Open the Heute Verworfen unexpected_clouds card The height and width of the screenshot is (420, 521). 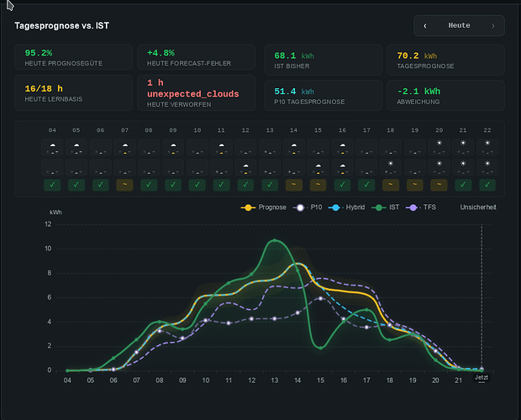pos(196,92)
